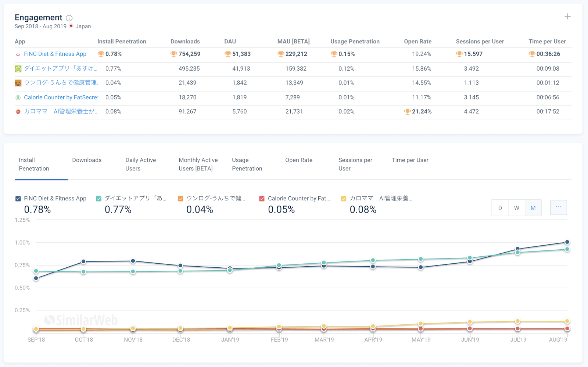Click trophy icon beside 0.15% usage penetration
588x367 pixels.
point(334,54)
